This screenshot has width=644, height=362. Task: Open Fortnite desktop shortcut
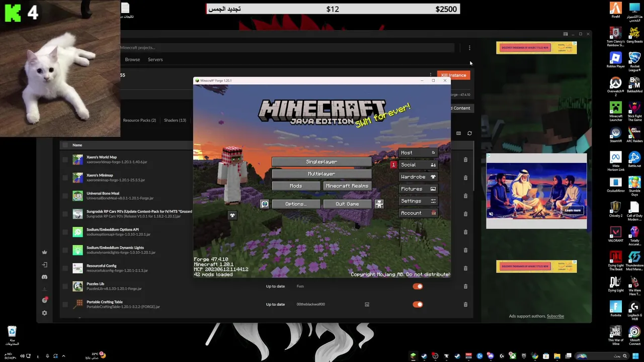[x=616, y=309]
